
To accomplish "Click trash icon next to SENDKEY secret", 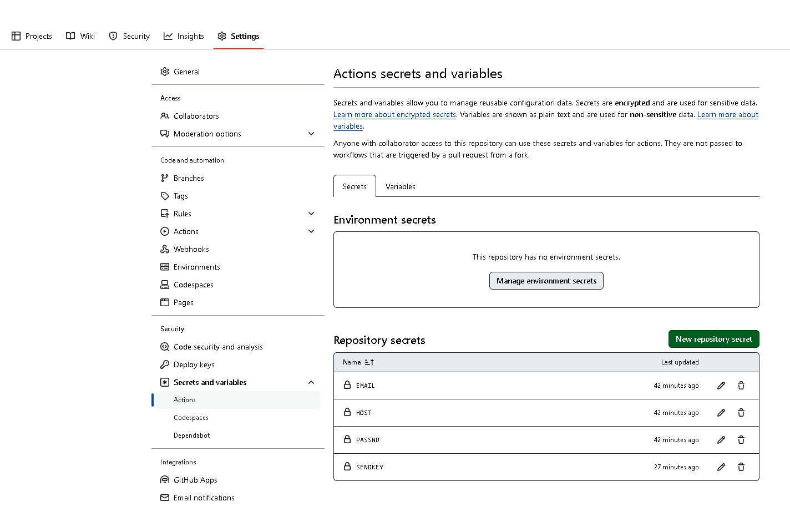I will point(741,467).
